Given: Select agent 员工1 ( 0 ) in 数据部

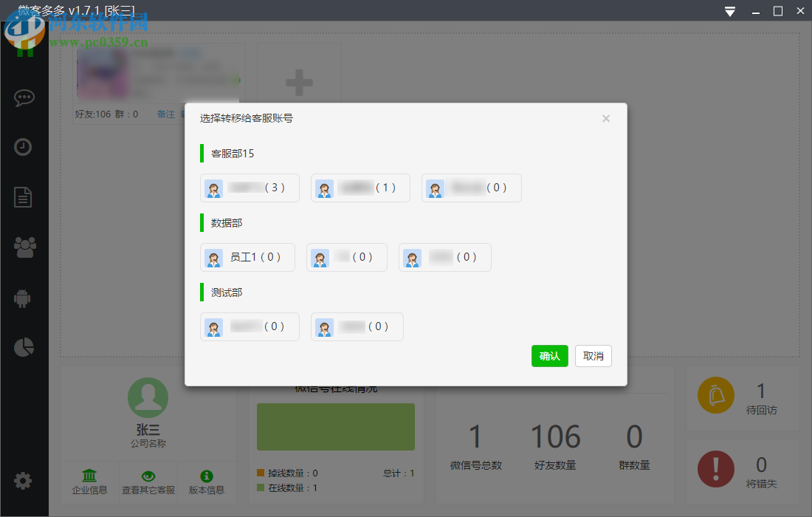Looking at the screenshot, I should coord(247,257).
